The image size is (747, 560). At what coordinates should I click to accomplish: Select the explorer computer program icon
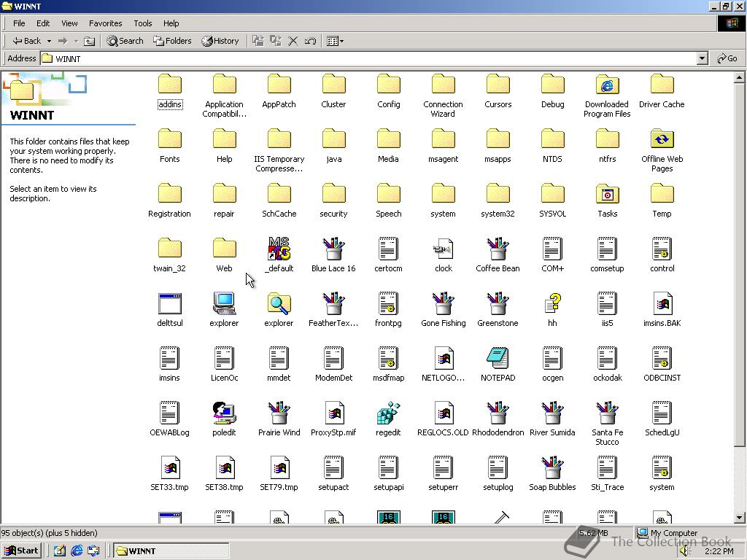[x=224, y=303]
